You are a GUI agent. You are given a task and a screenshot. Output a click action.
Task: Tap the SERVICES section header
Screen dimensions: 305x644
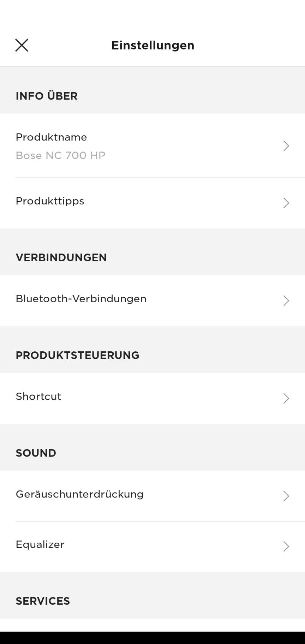[43, 601]
